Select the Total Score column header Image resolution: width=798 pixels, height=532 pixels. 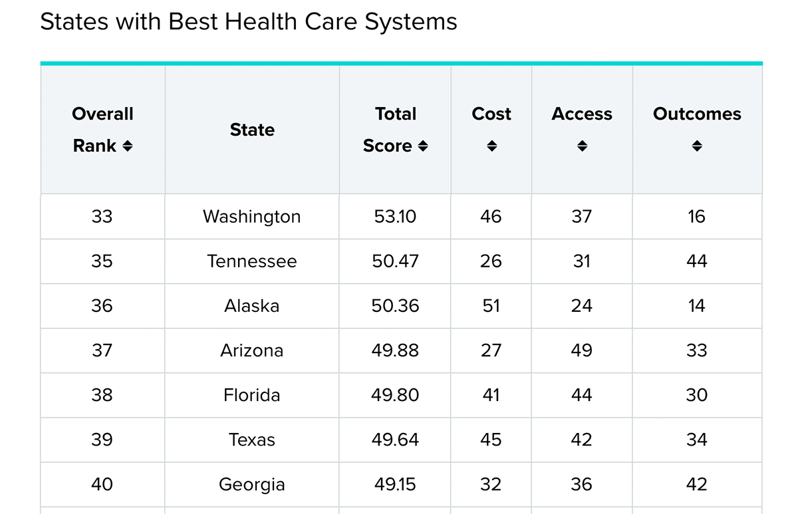pyautogui.click(x=395, y=130)
